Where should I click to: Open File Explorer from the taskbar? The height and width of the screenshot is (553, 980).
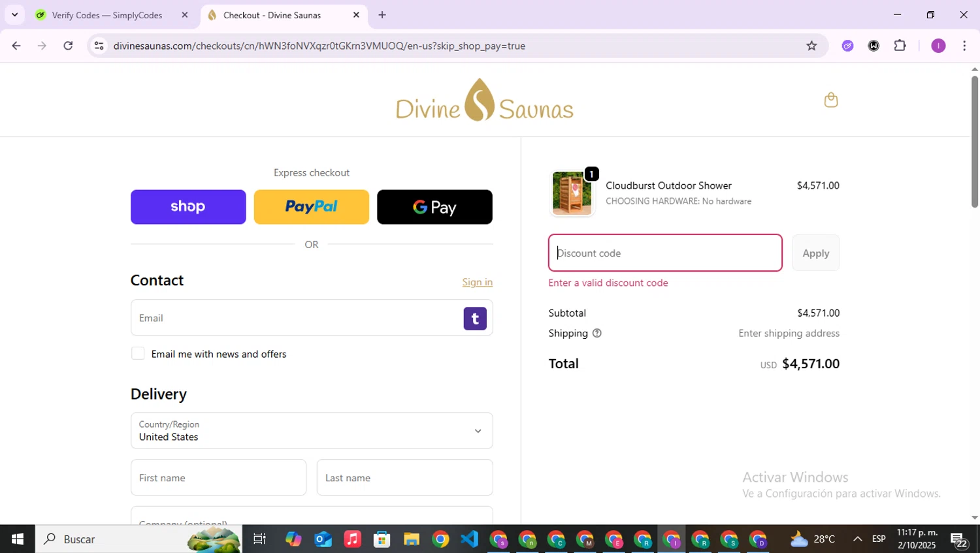tap(411, 539)
